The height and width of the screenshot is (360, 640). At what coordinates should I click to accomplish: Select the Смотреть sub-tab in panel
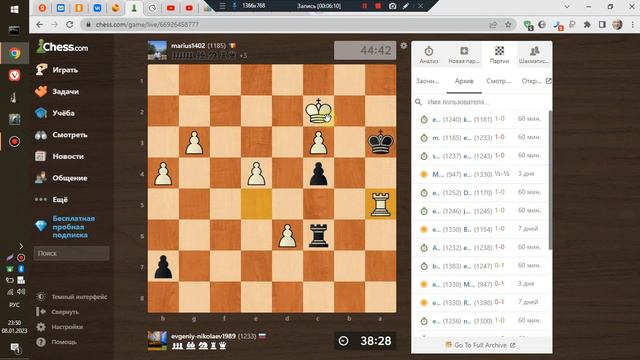[x=498, y=81]
